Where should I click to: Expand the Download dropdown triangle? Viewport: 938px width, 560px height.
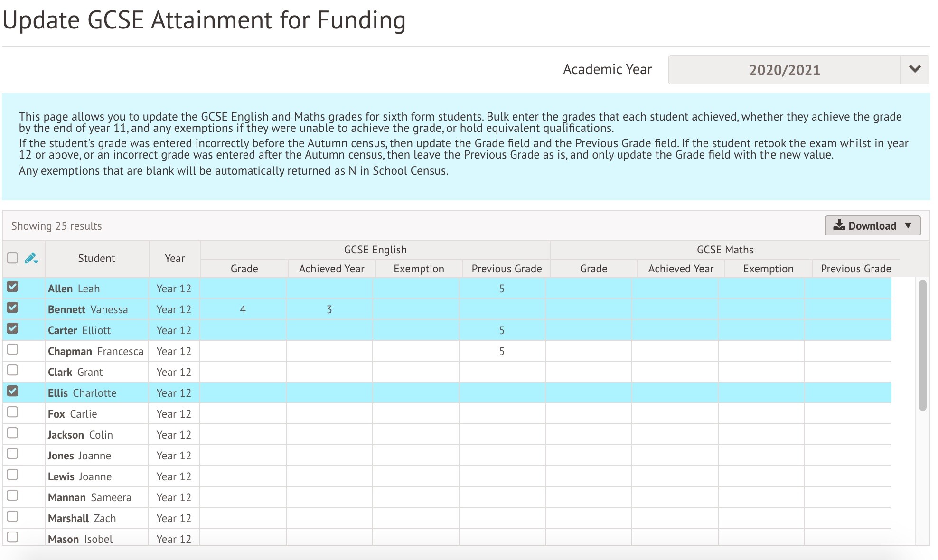click(908, 225)
